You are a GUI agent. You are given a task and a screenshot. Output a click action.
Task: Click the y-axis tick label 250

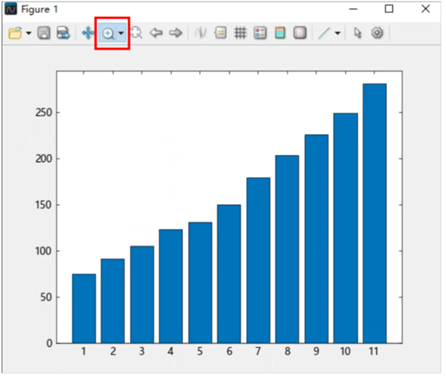(x=44, y=113)
